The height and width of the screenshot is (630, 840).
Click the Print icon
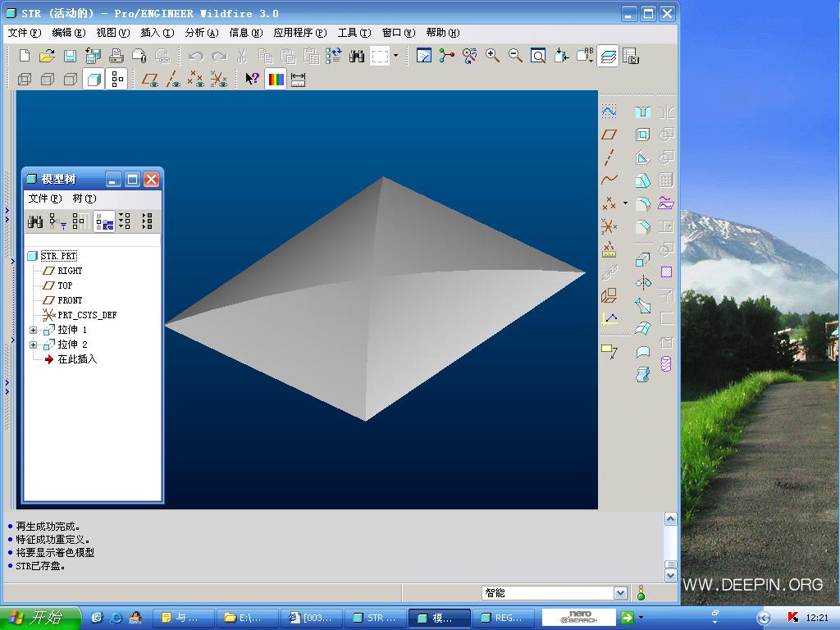click(116, 56)
